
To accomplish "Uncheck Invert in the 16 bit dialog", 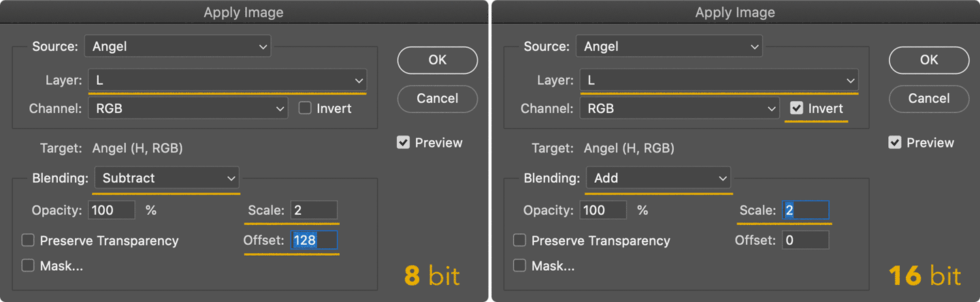I will point(796,108).
